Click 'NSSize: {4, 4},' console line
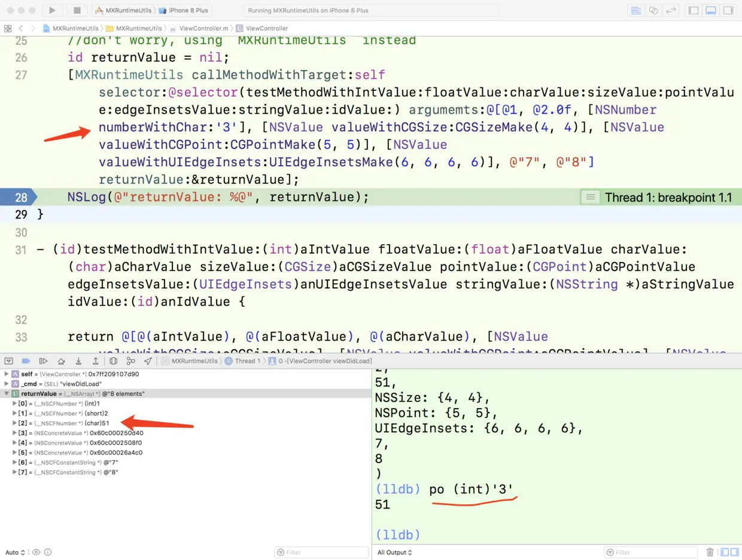This screenshot has width=742, height=560. pyautogui.click(x=433, y=397)
